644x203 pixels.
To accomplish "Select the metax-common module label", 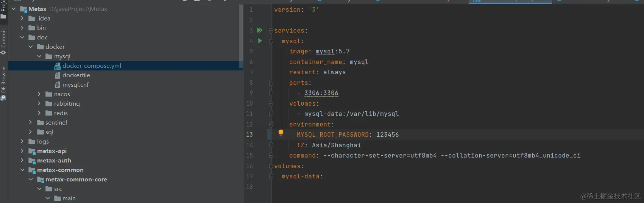I will 60,170.
